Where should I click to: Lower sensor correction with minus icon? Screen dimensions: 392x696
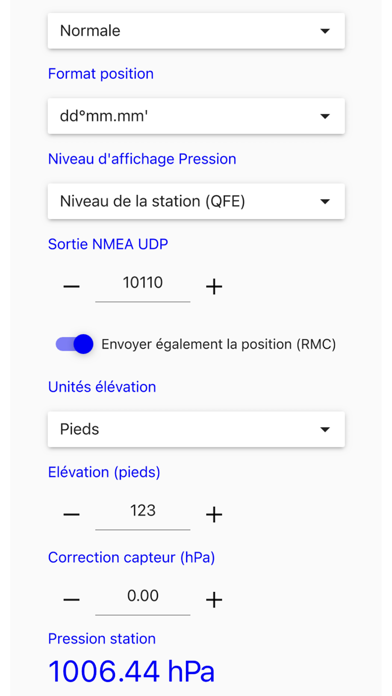click(71, 600)
